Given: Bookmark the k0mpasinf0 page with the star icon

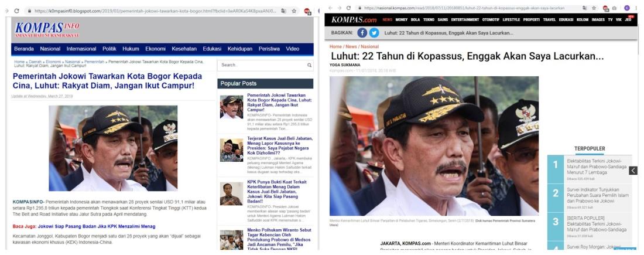Looking at the screenshot, I should [x=294, y=11].
